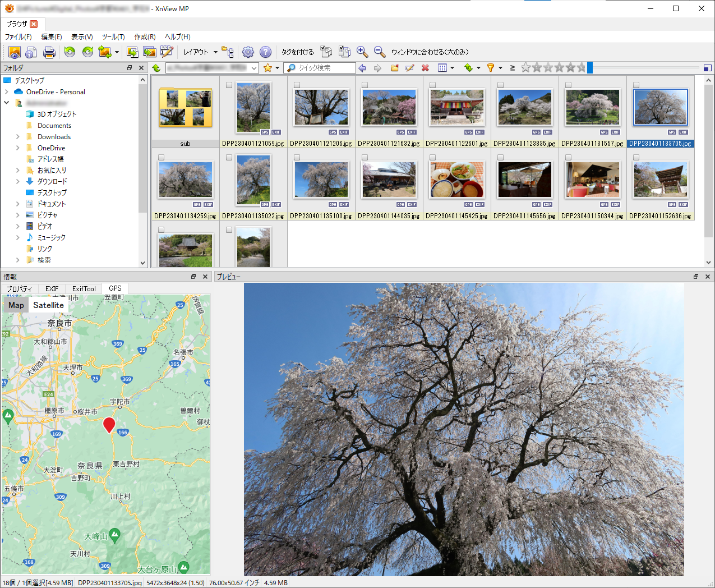This screenshot has height=588, width=715.
Task: Switch to the EXIF info tab
Action: point(52,289)
